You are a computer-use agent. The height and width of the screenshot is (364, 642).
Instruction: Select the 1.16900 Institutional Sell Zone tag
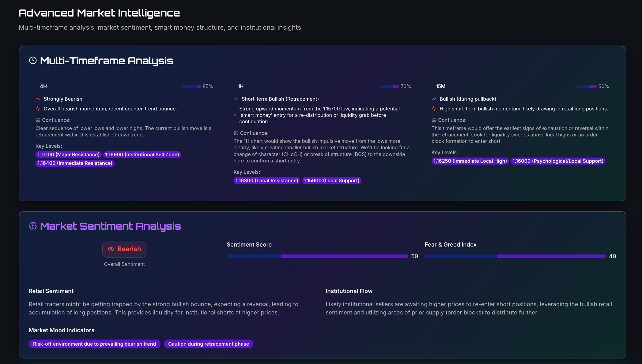(x=142, y=154)
